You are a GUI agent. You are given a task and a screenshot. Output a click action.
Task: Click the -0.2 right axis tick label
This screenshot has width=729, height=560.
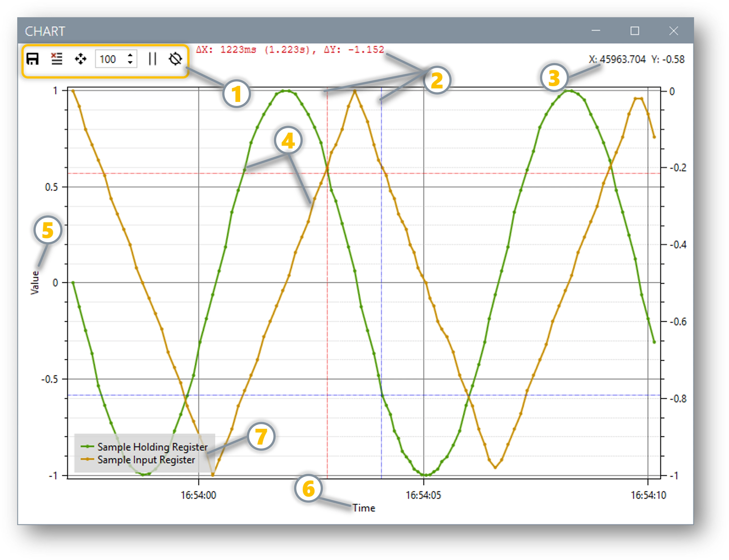(678, 168)
